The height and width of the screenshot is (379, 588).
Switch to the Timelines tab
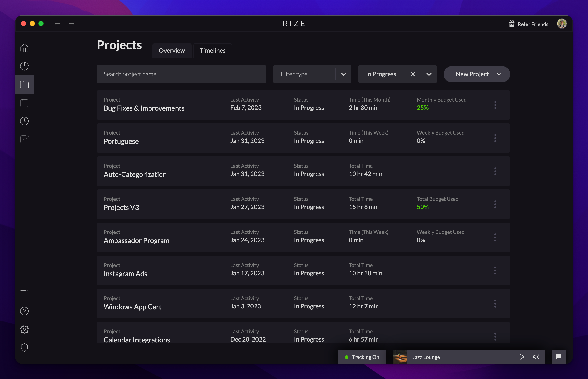tap(213, 51)
